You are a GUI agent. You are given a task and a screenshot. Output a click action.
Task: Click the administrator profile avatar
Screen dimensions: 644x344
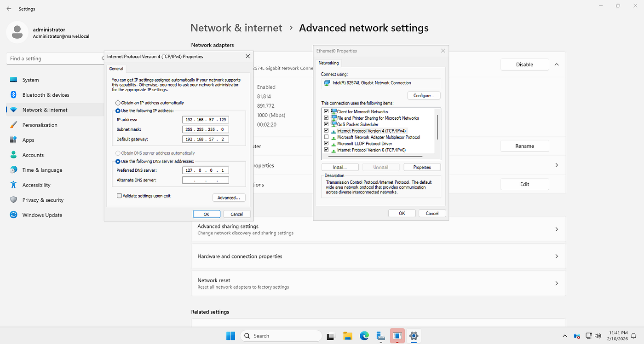click(17, 33)
